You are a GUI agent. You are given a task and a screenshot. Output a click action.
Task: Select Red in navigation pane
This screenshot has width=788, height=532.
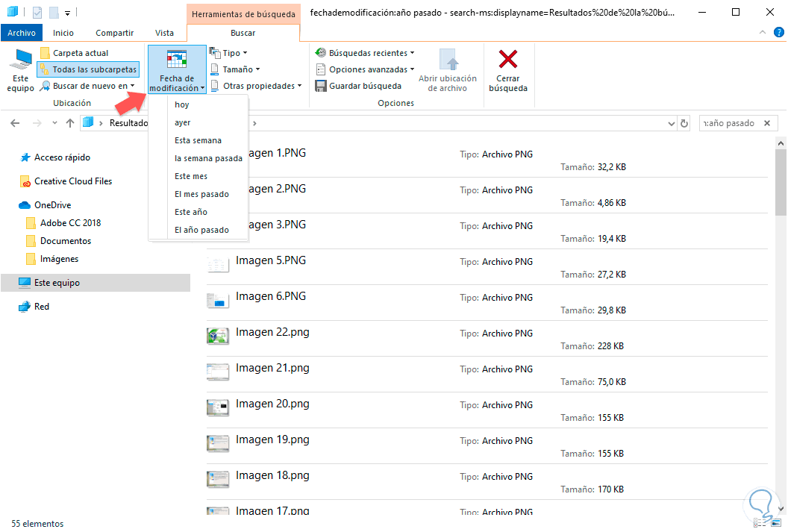pos(34,307)
